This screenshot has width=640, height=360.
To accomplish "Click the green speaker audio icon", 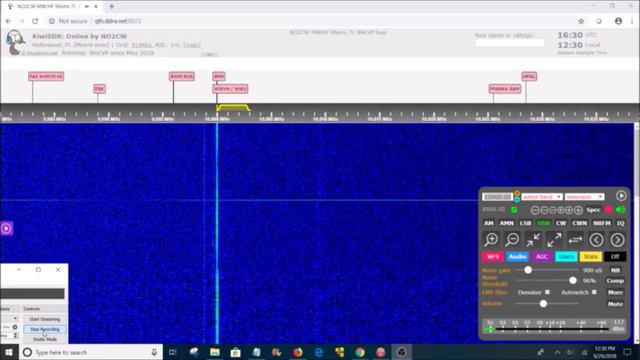I will [620, 210].
